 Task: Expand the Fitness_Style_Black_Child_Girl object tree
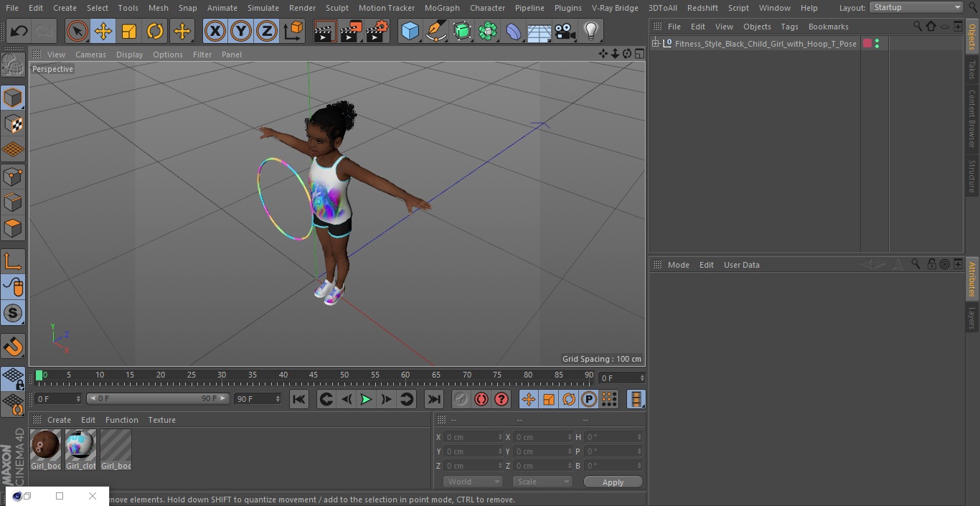[x=655, y=44]
